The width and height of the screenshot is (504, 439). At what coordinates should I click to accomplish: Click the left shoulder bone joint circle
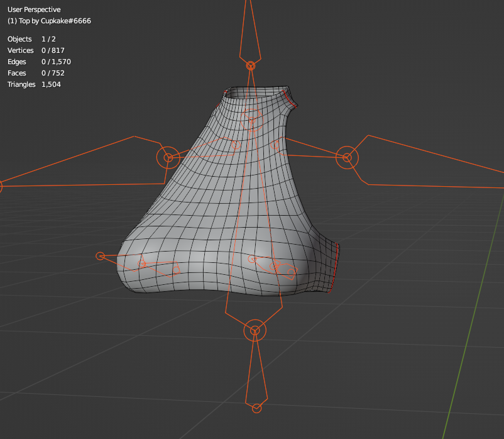coord(168,157)
